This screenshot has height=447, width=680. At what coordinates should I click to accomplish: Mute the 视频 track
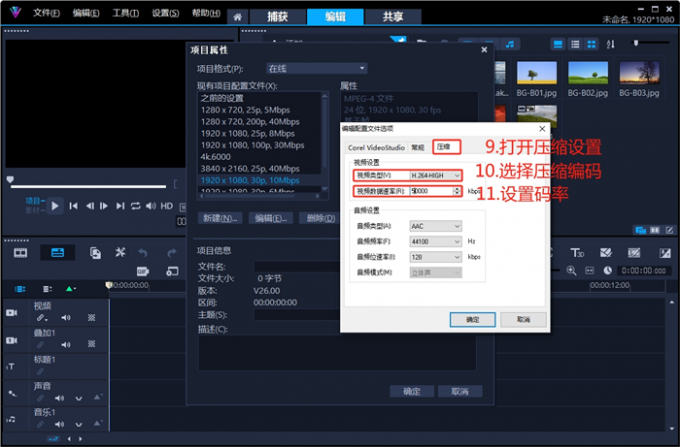click(65, 318)
